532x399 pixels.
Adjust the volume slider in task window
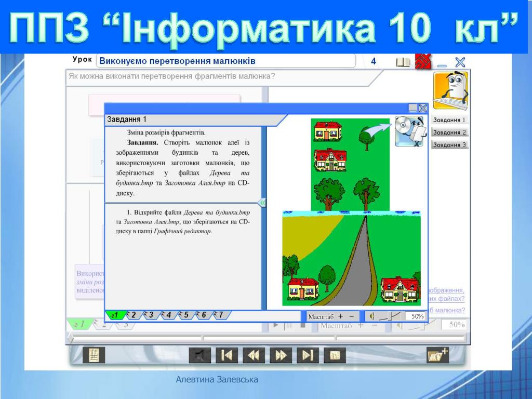[x=390, y=316]
